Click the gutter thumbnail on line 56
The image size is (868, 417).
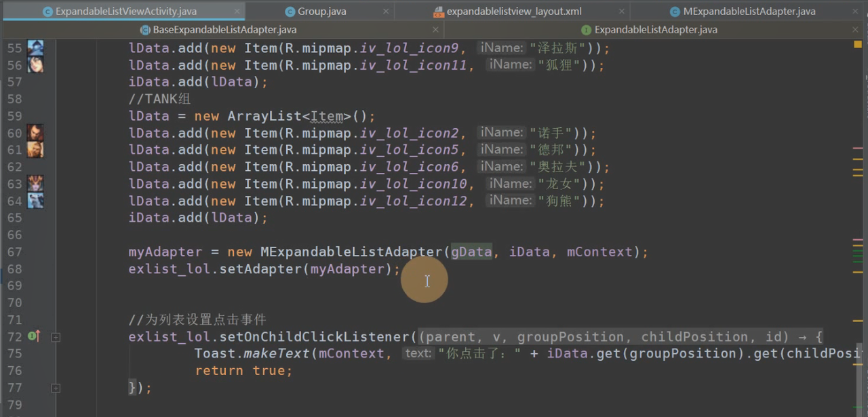pos(35,65)
